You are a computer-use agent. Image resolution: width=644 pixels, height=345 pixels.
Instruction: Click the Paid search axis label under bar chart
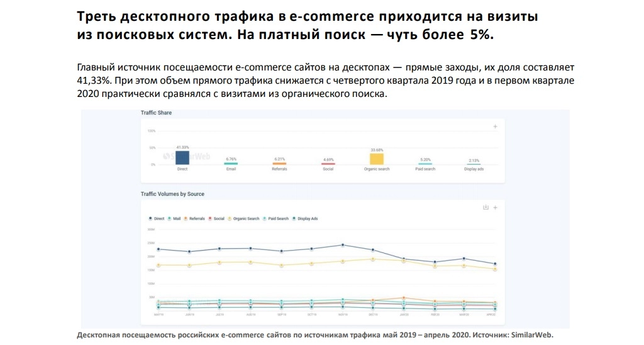click(425, 169)
